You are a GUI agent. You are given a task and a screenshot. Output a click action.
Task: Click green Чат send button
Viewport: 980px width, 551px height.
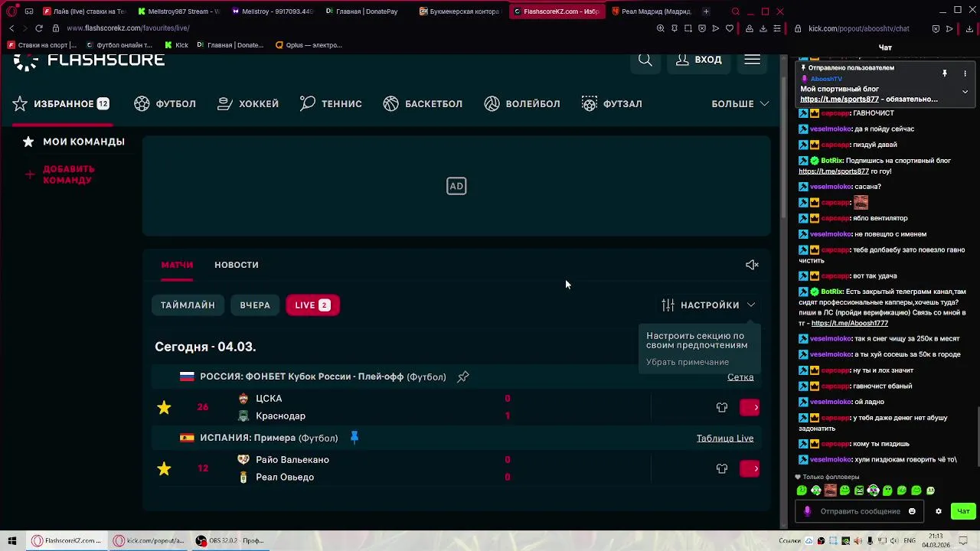click(963, 512)
